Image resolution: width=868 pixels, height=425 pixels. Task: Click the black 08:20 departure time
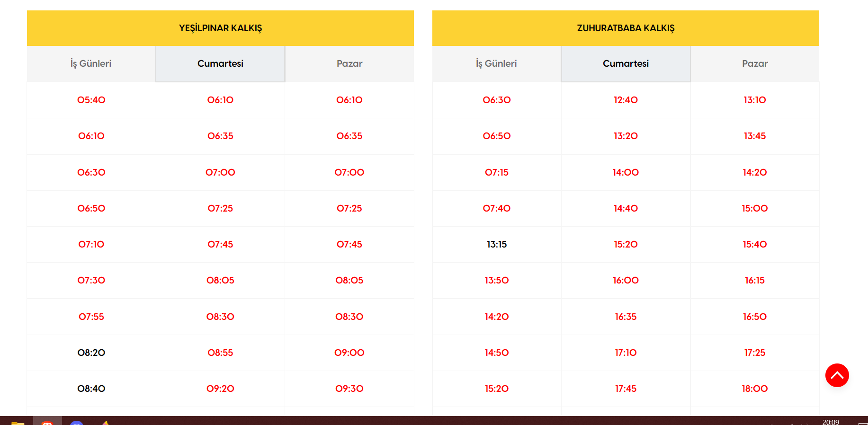91,353
